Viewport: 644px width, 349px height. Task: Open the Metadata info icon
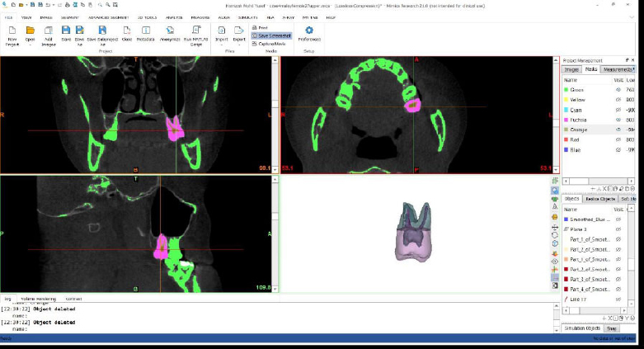point(146,30)
